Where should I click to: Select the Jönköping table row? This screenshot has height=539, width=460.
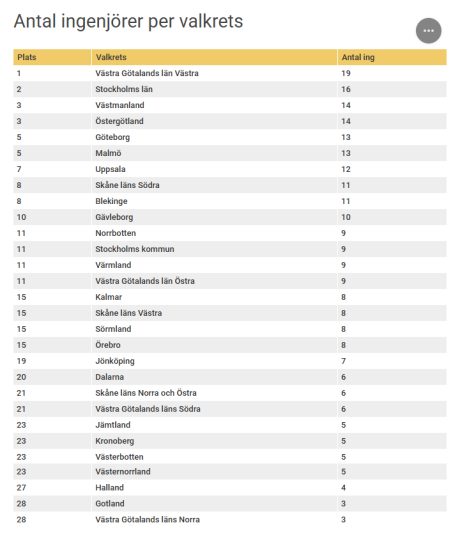coord(230,361)
